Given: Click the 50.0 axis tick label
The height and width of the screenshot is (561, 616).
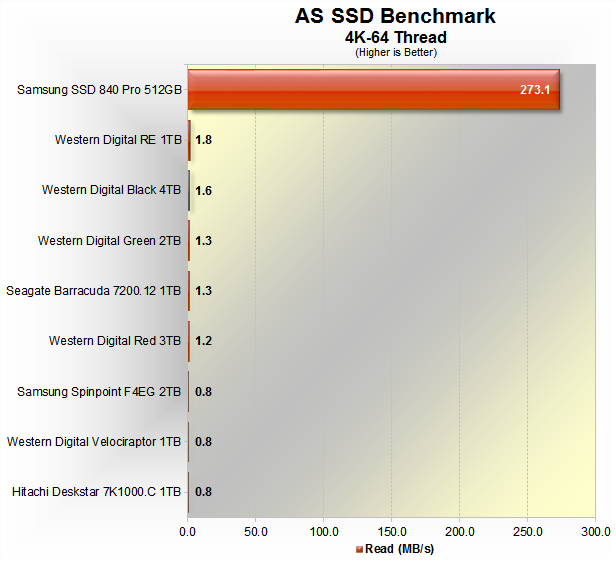Looking at the screenshot, I should pos(256,532).
